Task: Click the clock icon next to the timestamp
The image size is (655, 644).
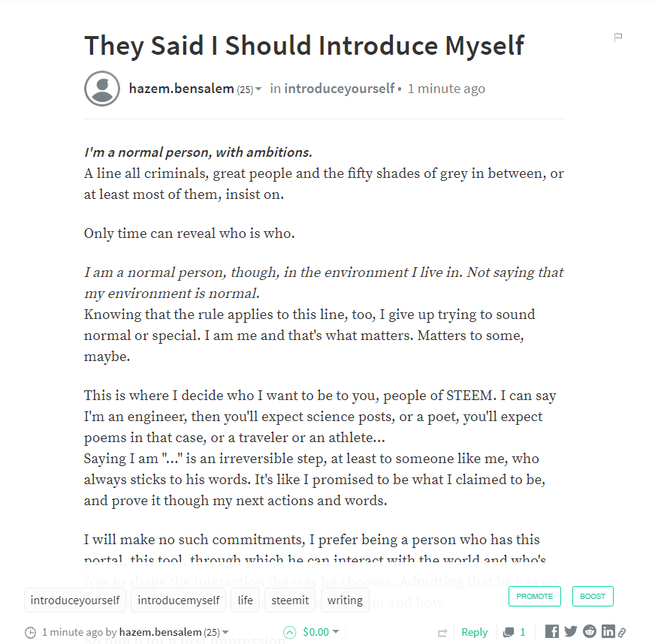Action: coord(30,633)
